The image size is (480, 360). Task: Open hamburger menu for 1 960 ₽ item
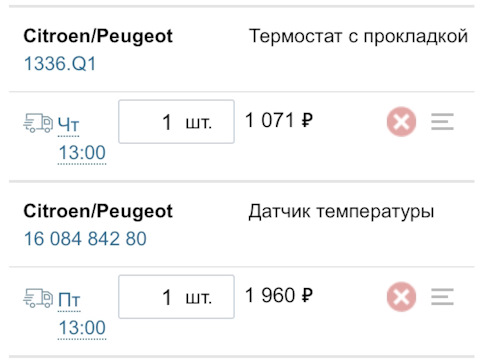(442, 297)
